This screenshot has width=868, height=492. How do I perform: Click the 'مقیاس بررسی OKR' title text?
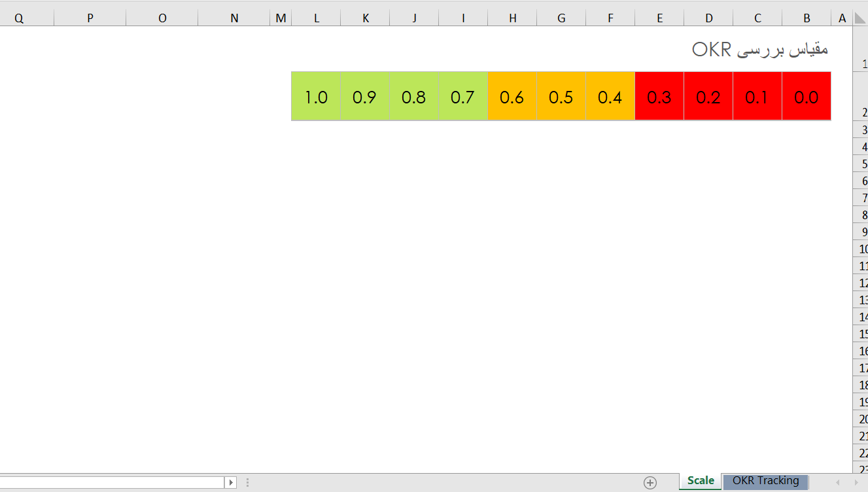tap(760, 49)
